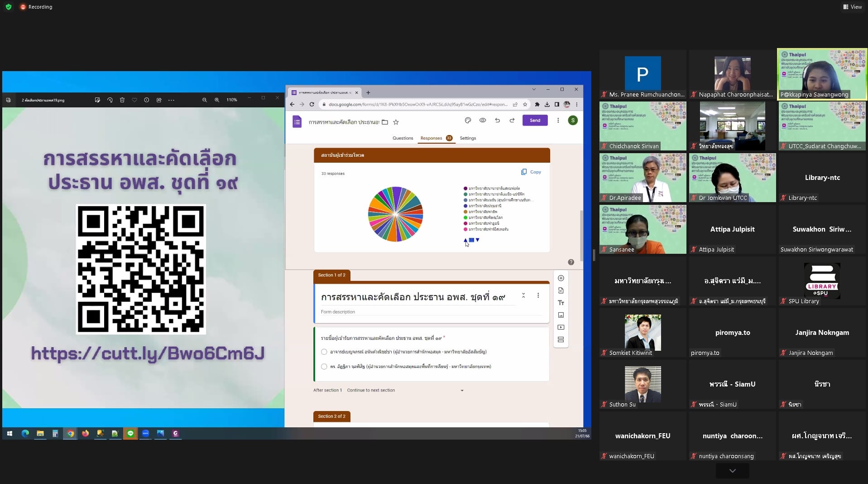This screenshot has height=484, width=868.
Task: Expand more participants with the down chevron
Action: tap(732, 471)
